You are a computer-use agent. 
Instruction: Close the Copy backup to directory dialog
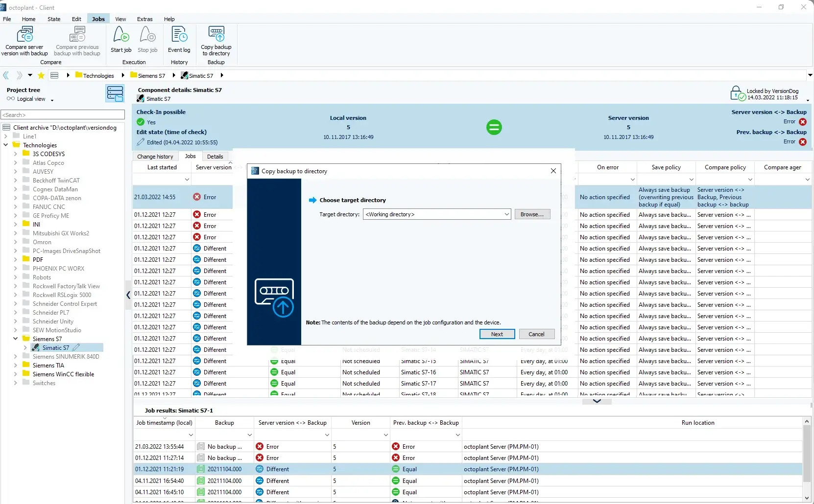553,171
